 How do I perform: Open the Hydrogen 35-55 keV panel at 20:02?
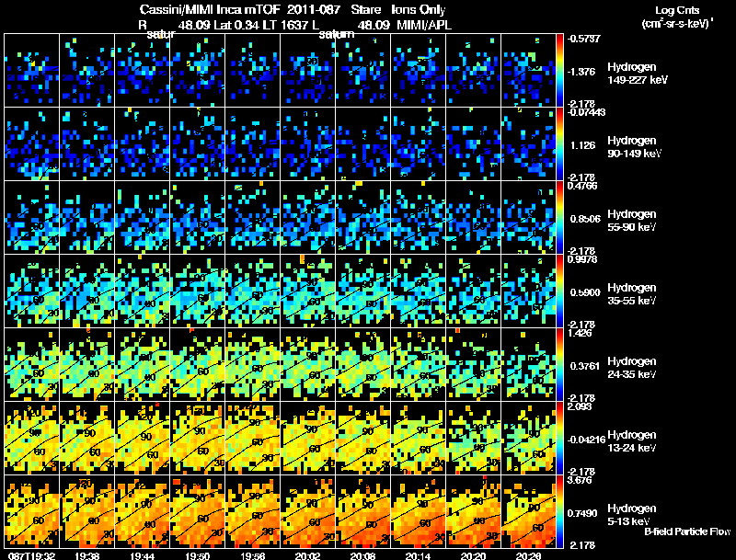307,291
